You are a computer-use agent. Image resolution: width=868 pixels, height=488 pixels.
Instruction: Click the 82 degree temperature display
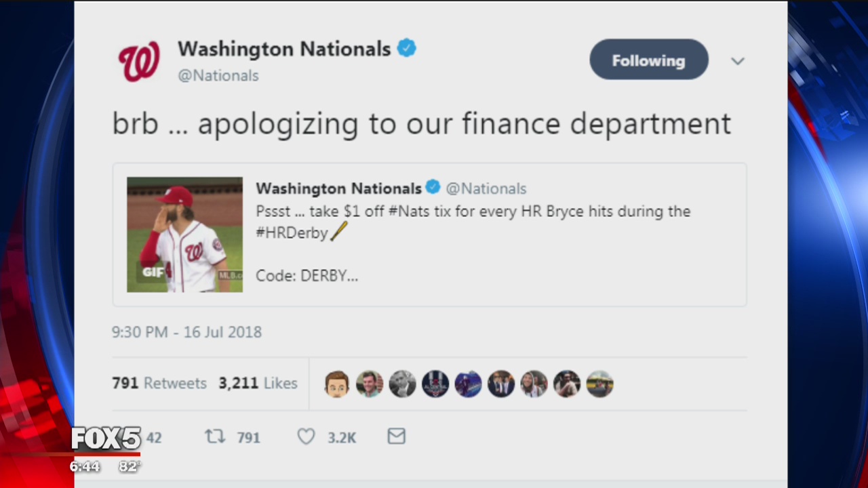pos(127,466)
